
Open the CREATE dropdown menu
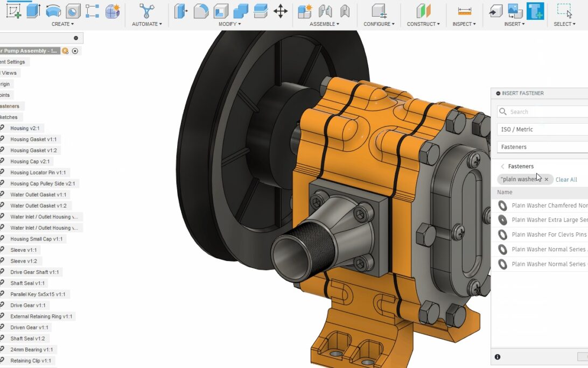(62, 24)
